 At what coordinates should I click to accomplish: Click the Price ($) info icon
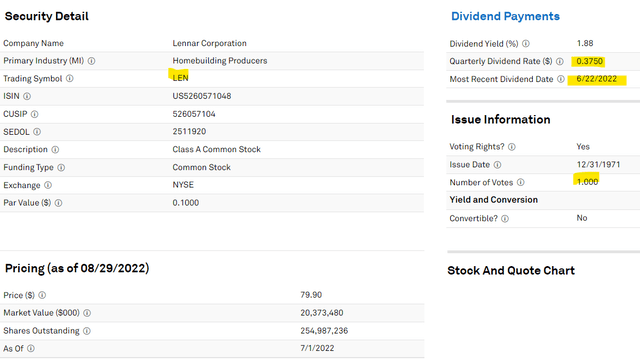coord(42,295)
